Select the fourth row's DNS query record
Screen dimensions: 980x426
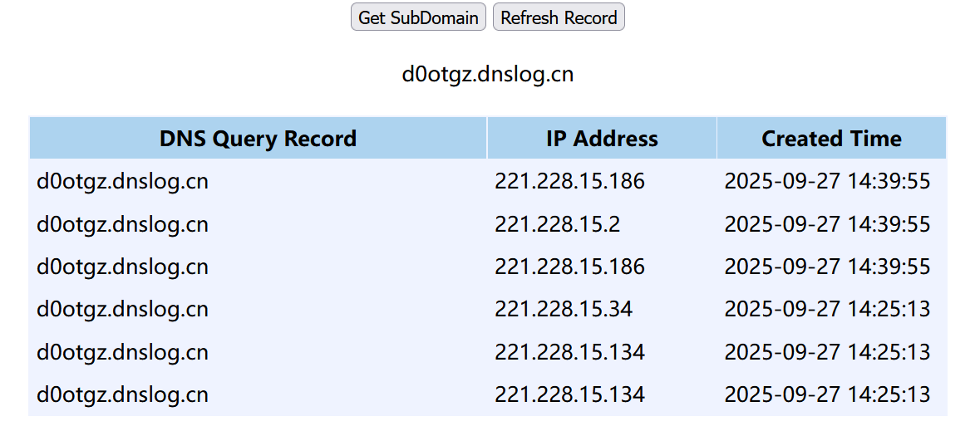point(122,310)
